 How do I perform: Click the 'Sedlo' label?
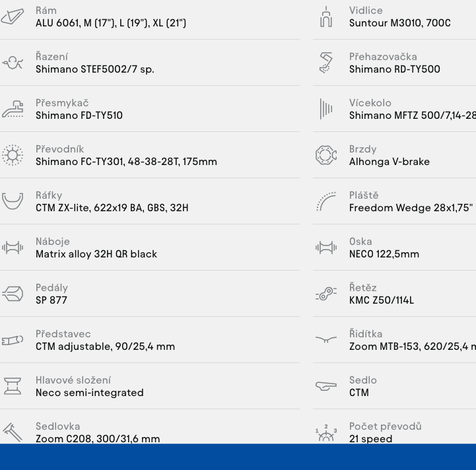tap(362, 380)
